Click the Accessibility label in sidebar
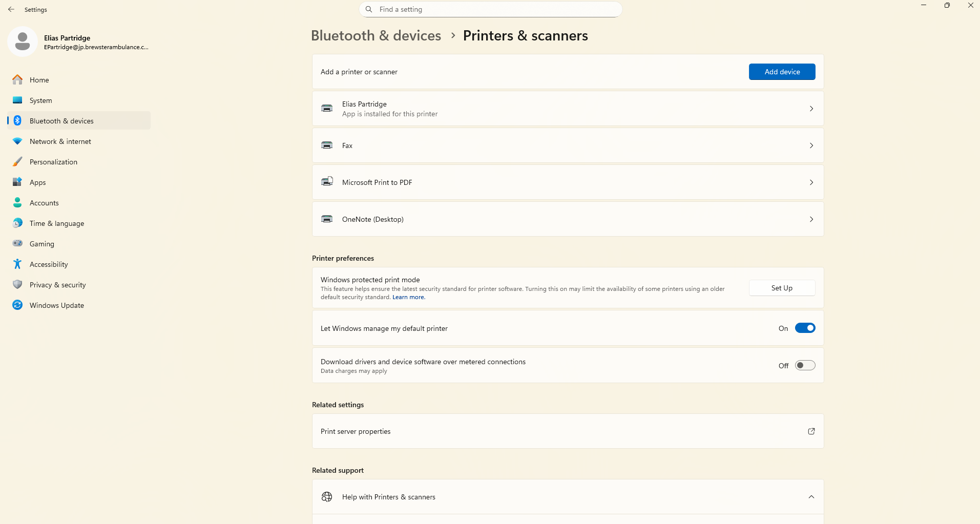Screen dimensions: 980x524 tap(49, 264)
